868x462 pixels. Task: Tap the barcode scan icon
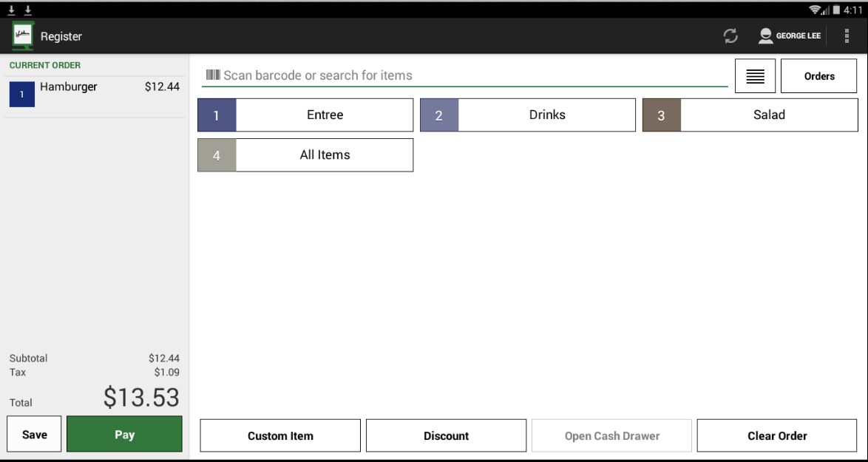(x=213, y=75)
